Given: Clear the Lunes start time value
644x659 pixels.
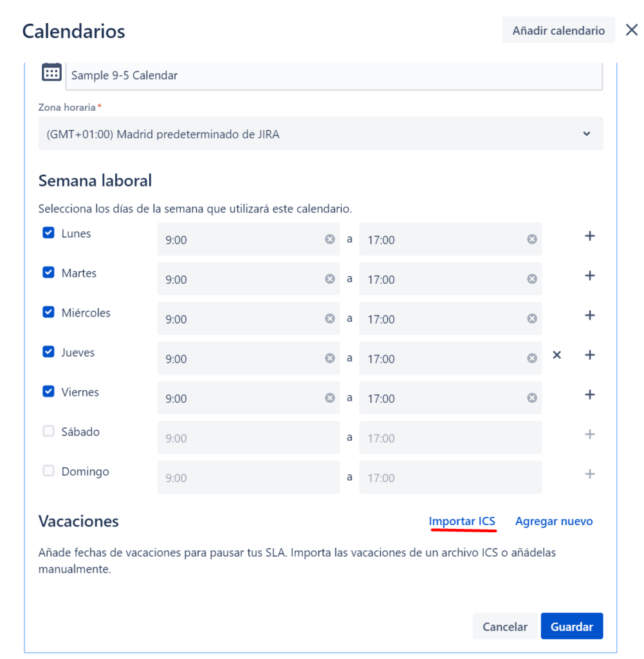Looking at the screenshot, I should pyautogui.click(x=330, y=239).
